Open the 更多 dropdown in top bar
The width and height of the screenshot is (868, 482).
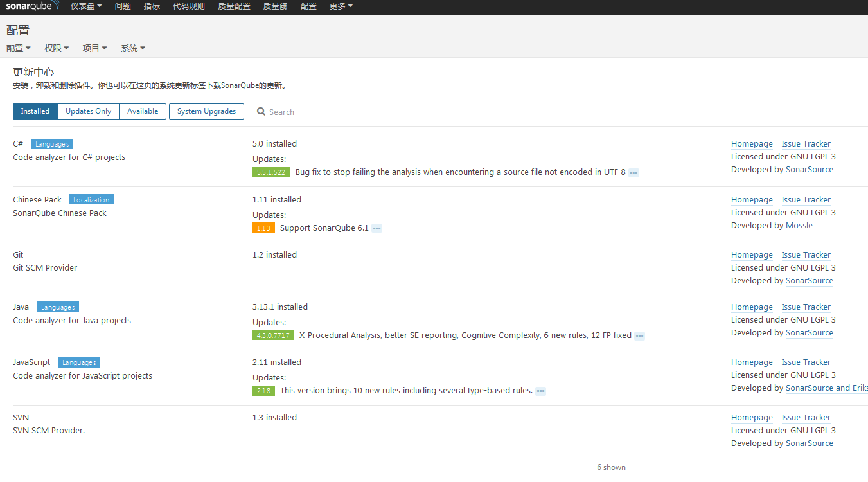(341, 6)
